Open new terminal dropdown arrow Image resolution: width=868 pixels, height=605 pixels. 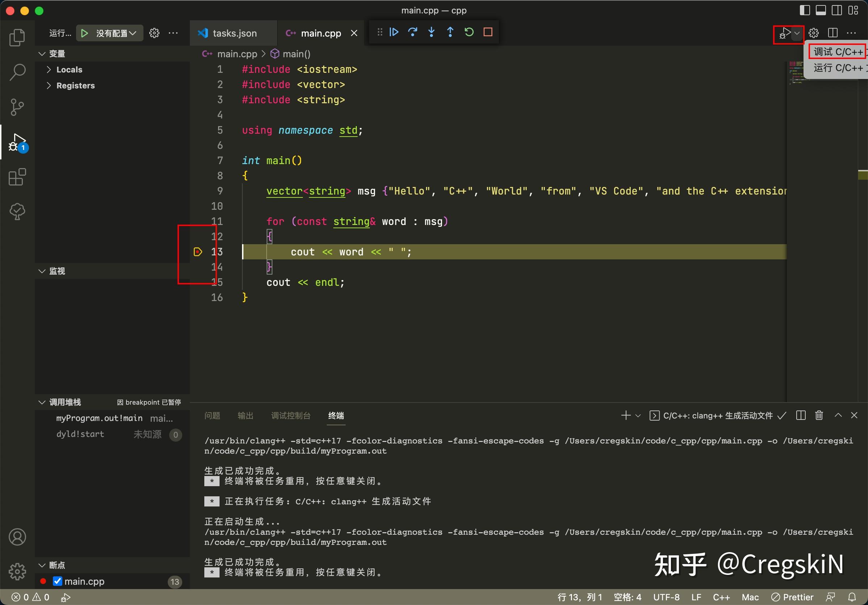[x=638, y=416]
